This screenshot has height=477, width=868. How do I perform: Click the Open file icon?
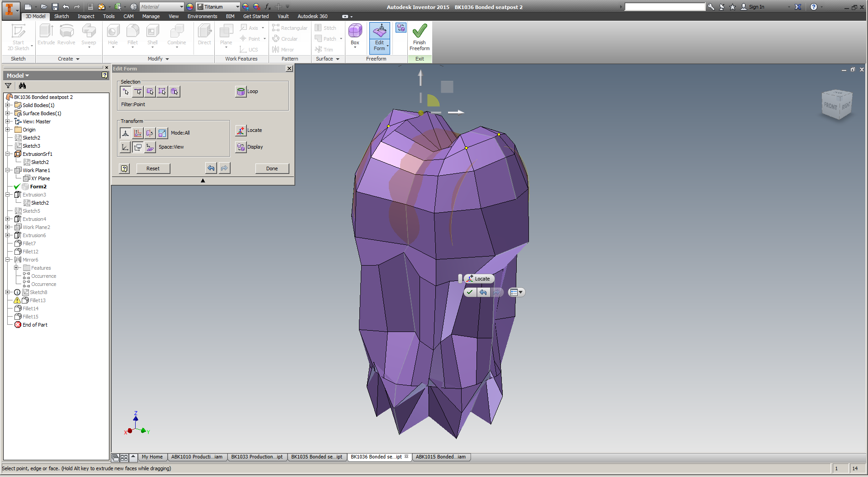(x=44, y=7)
